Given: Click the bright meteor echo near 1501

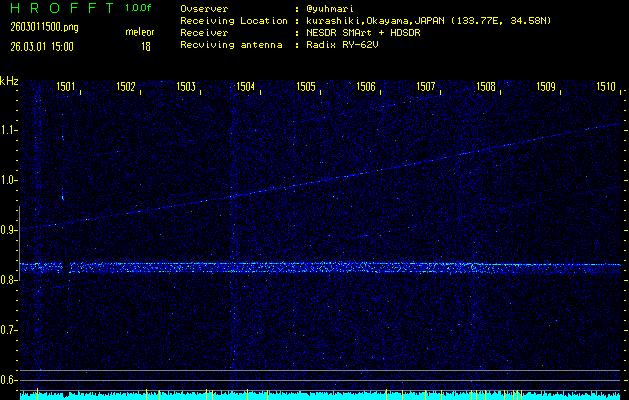Looking at the screenshot, I should click(62, 195).
